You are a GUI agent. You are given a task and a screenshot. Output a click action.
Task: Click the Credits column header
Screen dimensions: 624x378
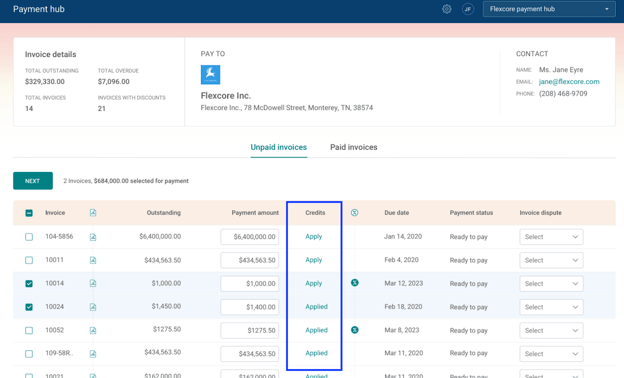tap(315, 212)
